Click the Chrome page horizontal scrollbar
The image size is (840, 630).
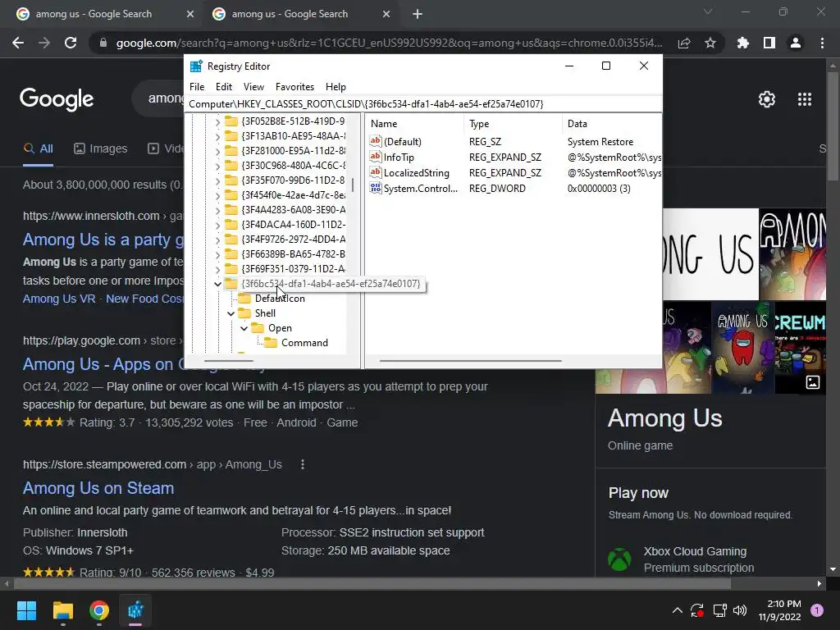pyautogui.click(x=373, y=583)
